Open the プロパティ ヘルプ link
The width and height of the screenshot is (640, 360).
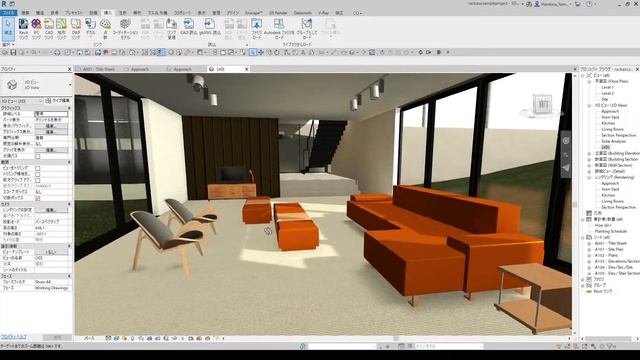pos(13,337)
